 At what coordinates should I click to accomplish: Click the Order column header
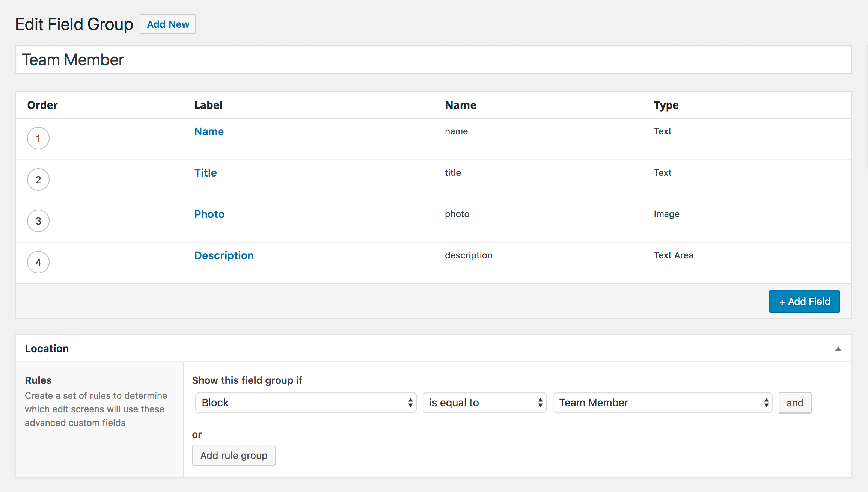42,105
